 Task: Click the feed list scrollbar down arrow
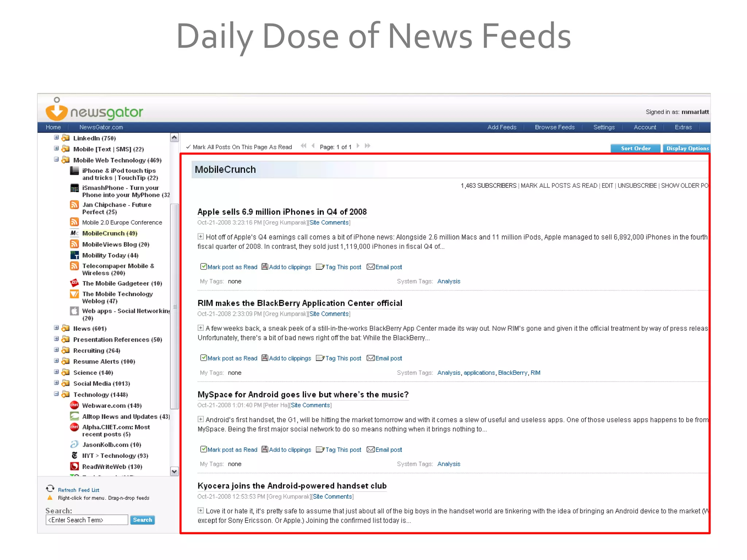click(174, 471)
